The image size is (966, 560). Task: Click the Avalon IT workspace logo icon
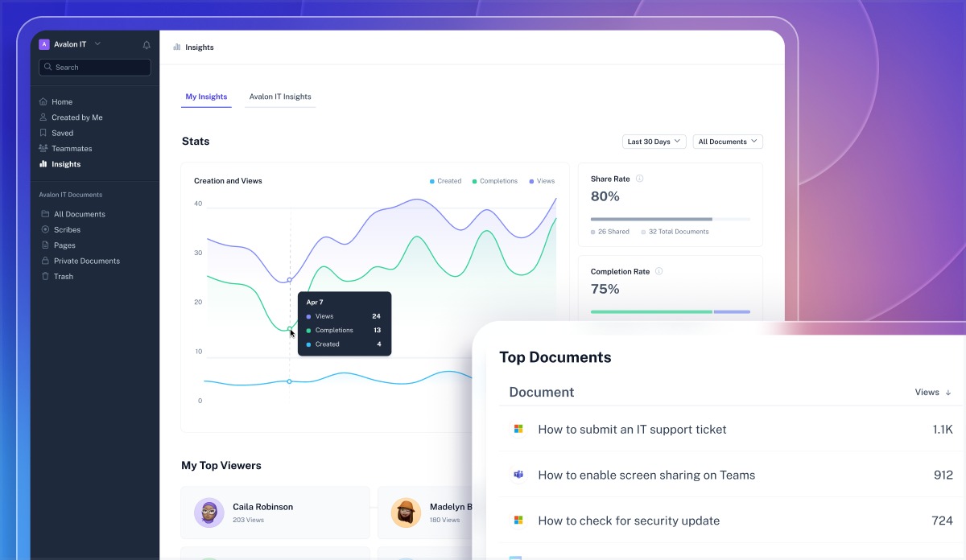click(44, 44)
